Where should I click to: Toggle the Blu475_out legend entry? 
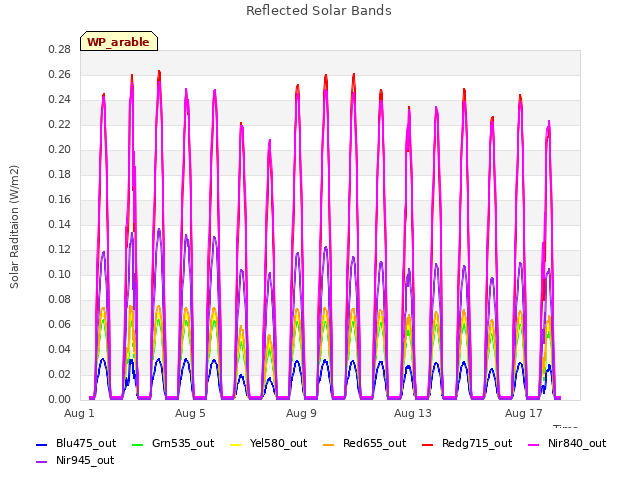[x=76, y=444]
